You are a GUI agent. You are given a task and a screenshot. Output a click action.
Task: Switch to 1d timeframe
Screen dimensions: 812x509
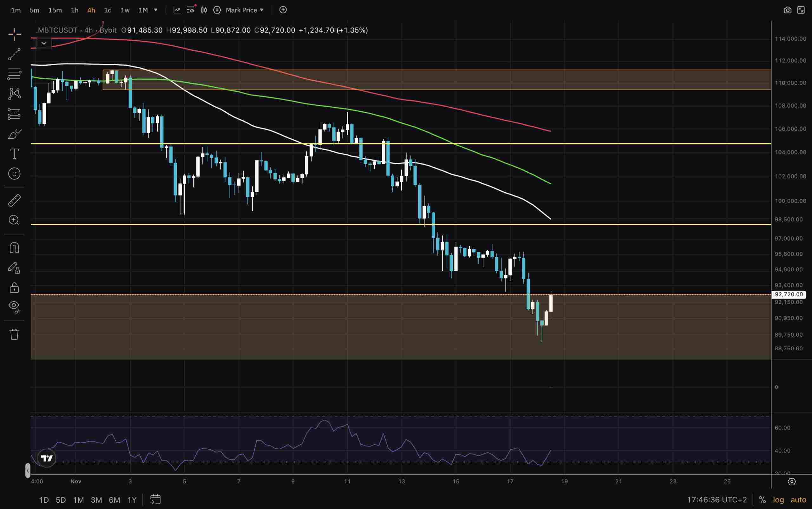pyautogui.click(x=108, y=10)
